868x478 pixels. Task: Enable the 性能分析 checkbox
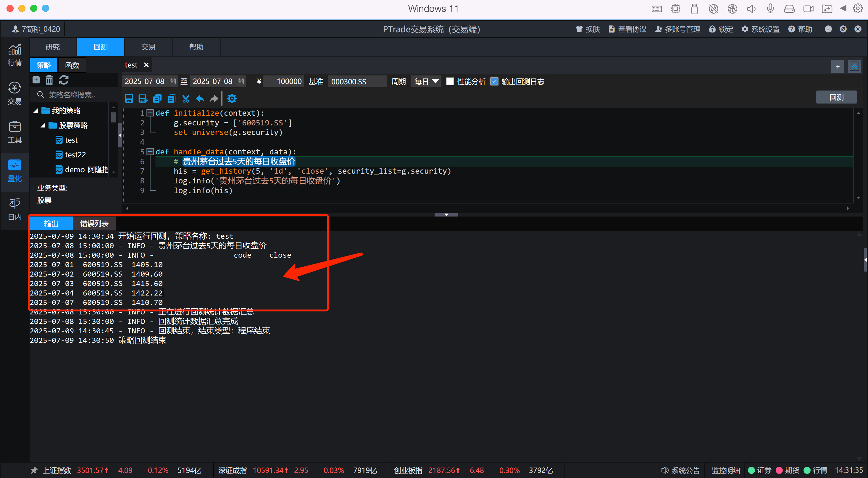(x=450, y=82)
